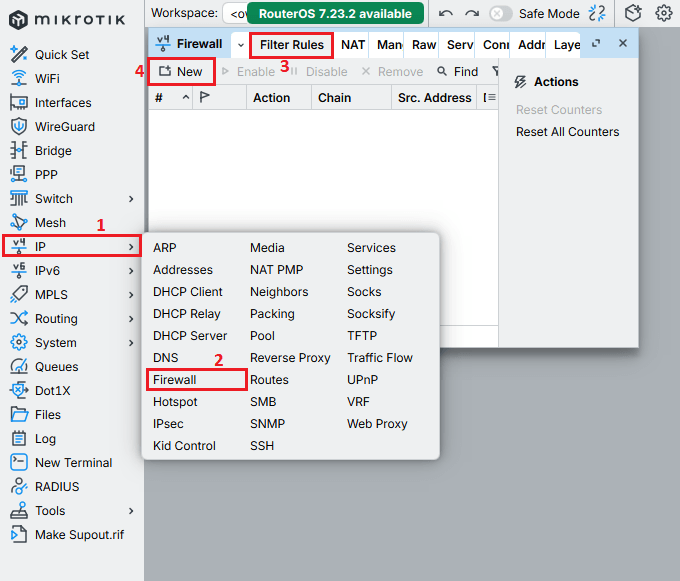The image size is (680, 581).
Task: Open Files in the sidebar
Action: tap(36, 415)
